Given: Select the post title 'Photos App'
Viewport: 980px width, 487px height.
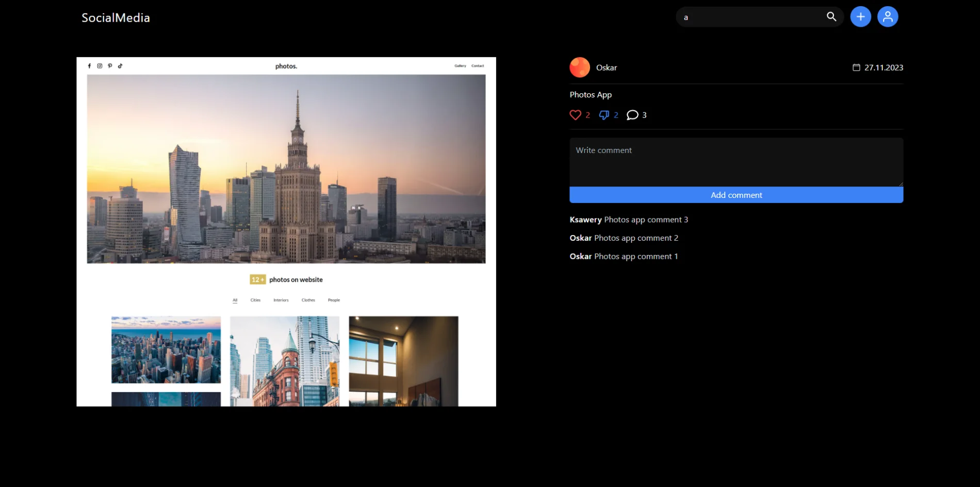Looking at the screenshot, I should (x=591, y=95).
